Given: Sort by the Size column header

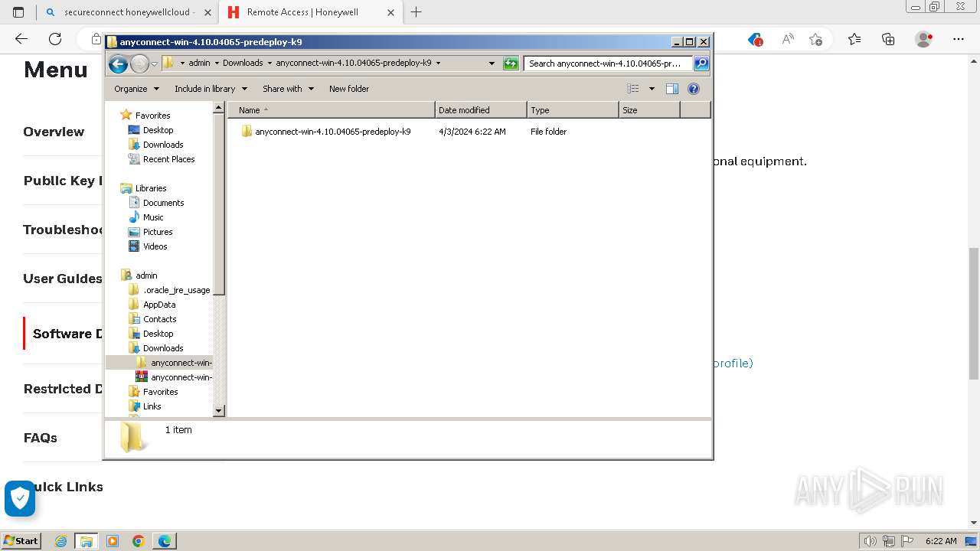Looking at the screenshot, I should pyautogui.click(x=649, y=110).
